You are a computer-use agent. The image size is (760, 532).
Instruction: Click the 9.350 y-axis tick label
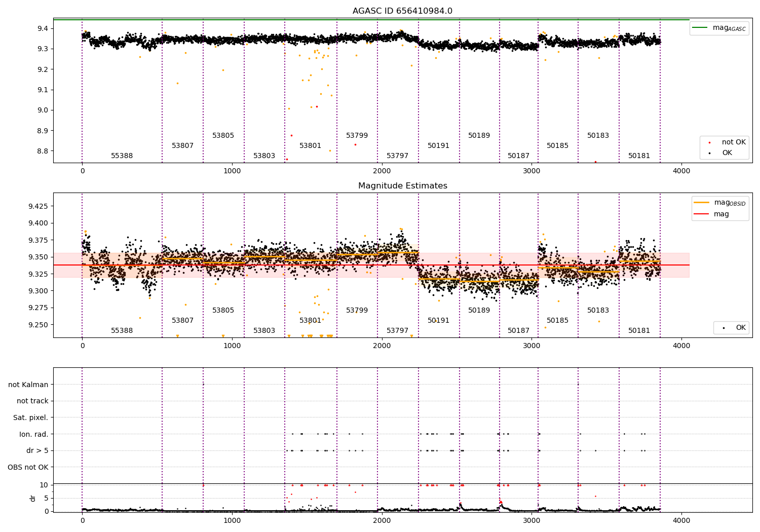pyautogui.click(x=39, y=257)
